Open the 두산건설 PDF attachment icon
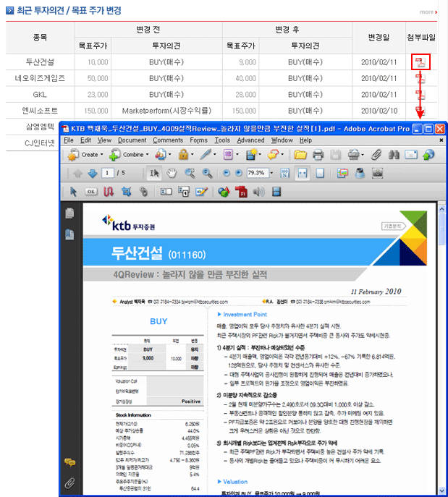 point(419,61)
